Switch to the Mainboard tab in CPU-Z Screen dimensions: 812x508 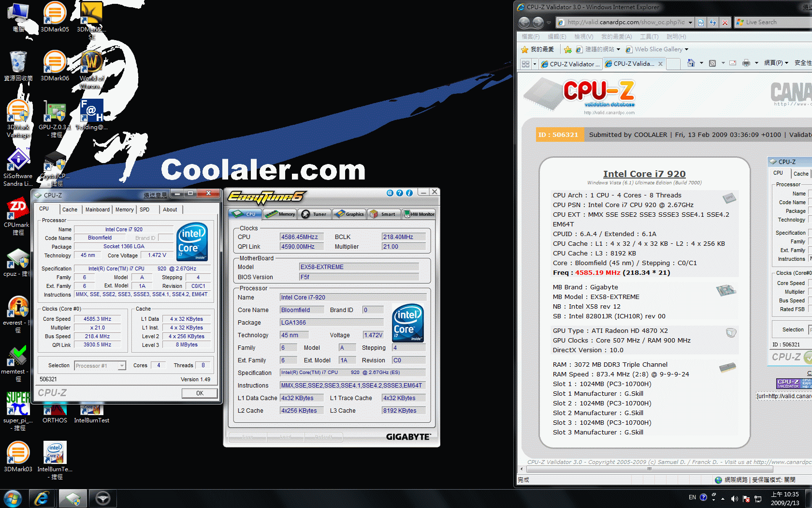[98, 209]
